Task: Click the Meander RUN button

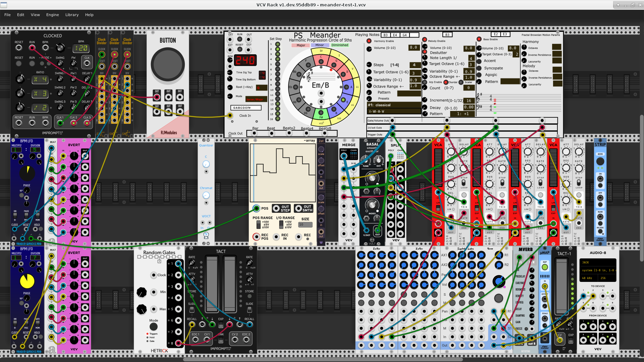Action: [239, 40]
